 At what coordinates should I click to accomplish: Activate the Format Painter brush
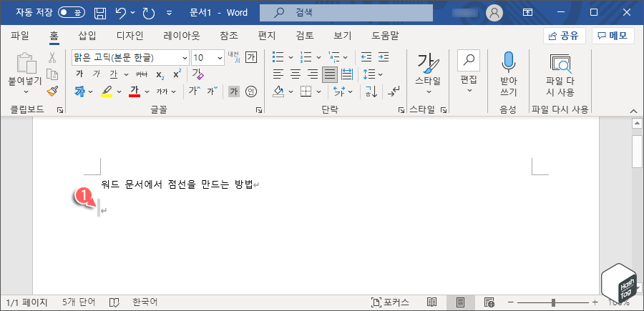tap(52, 91)
